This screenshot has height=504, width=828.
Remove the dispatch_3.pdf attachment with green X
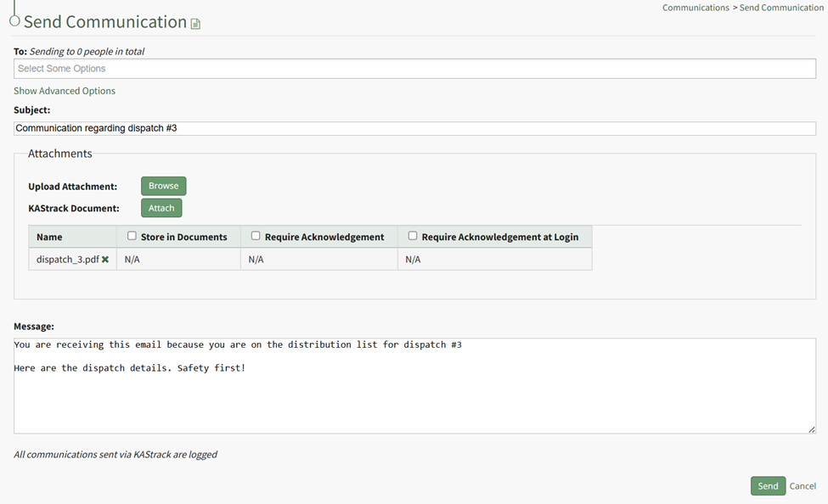tap(105, 260)
